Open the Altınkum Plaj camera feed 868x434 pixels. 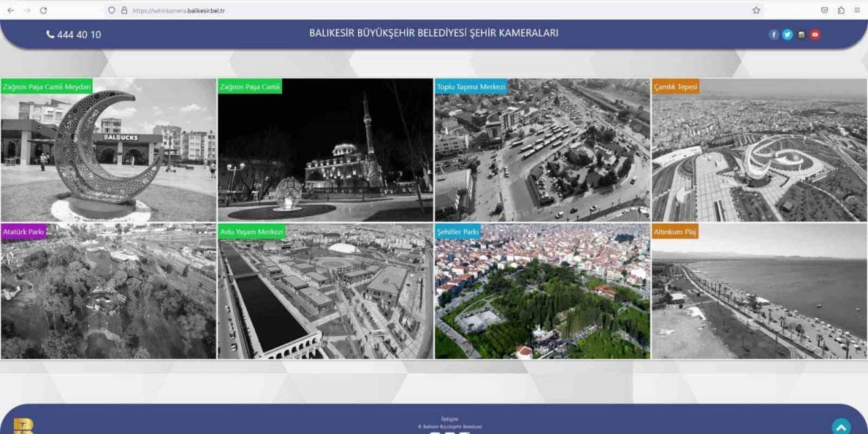click(758, 292)
